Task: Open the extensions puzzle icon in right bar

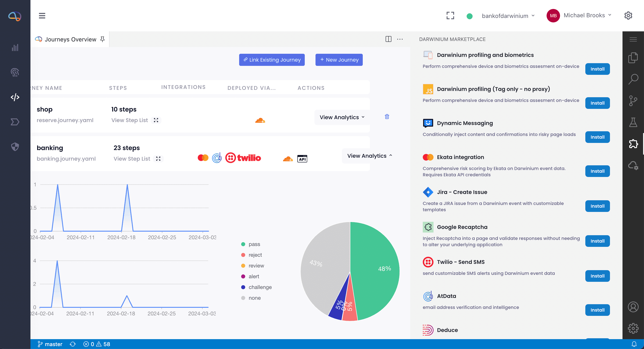Action: click(x=633, y=144)
